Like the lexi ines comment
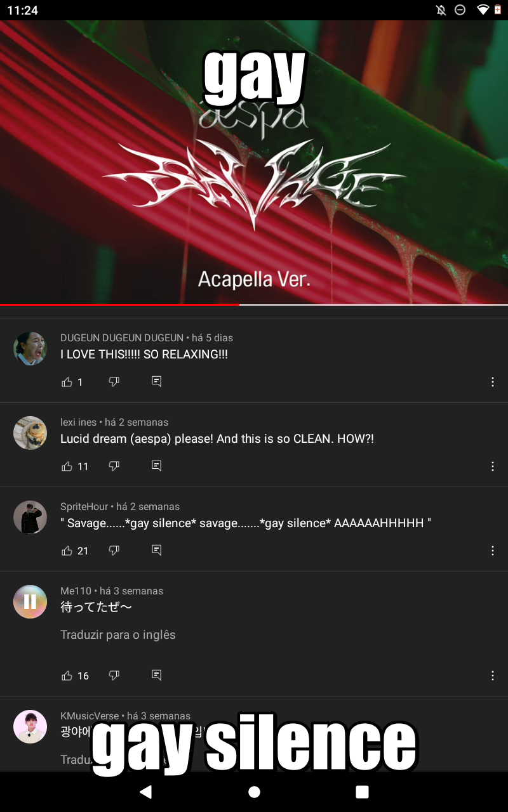This screenshot has width=508, height=812. pos(67,466)
